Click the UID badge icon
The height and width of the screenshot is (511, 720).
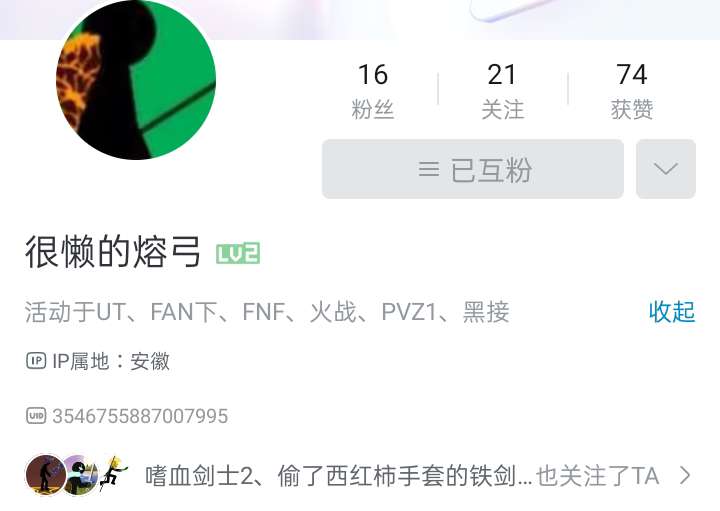pyautogui.click(x=36, y=416)
